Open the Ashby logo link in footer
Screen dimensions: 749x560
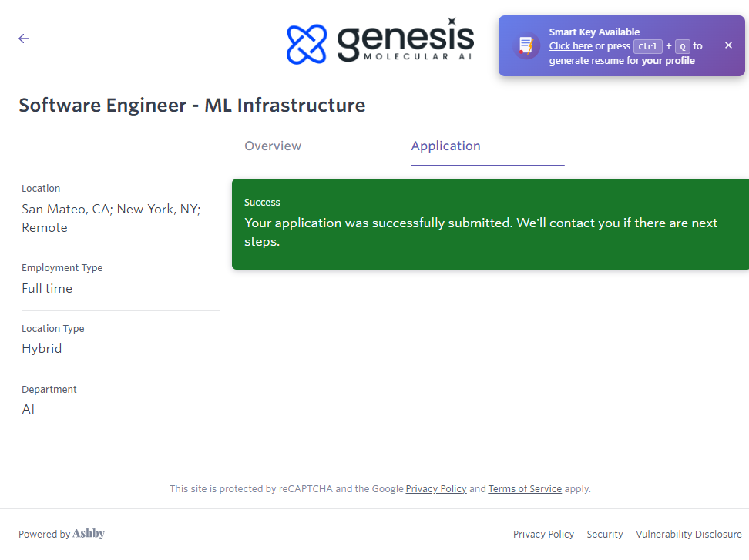(89, 534)
